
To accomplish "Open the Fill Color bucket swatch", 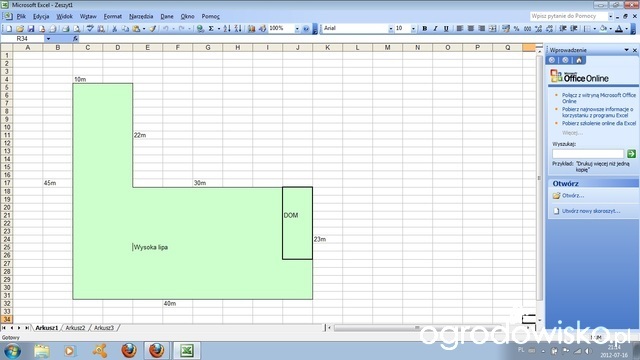I will click(603, 29).
